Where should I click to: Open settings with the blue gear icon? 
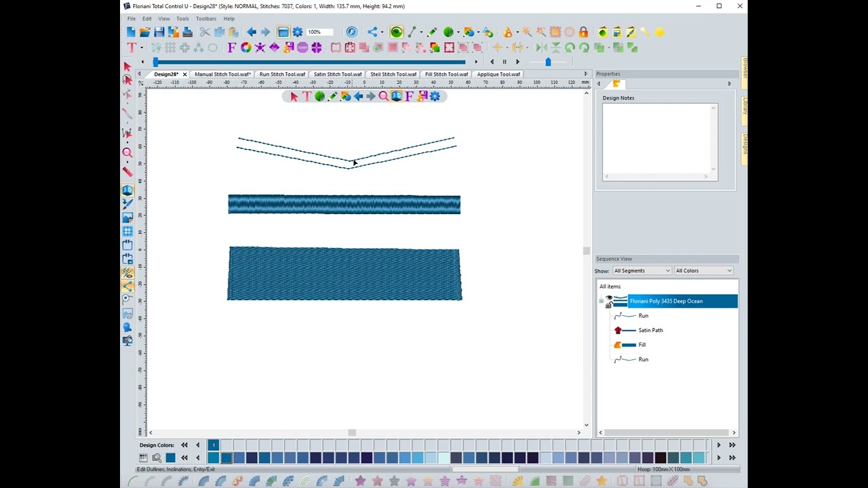298,32
